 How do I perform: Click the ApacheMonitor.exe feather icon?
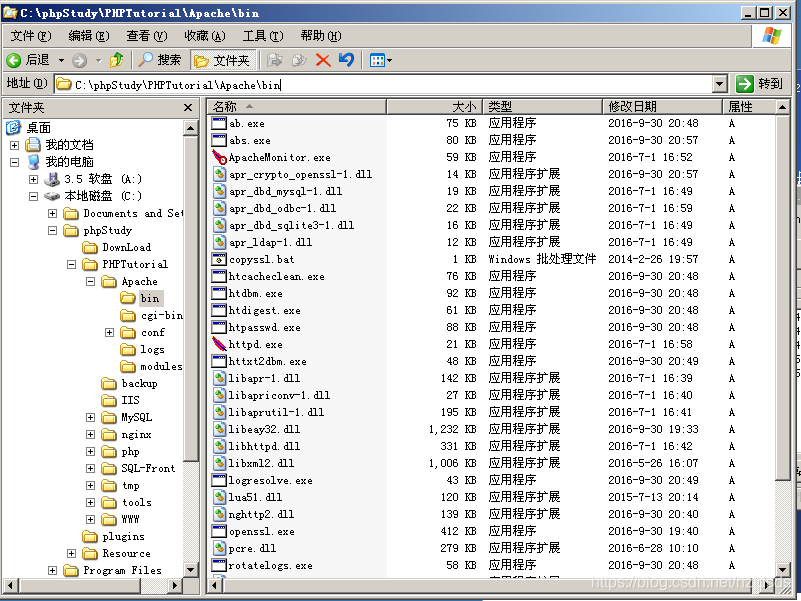point(219,157)
